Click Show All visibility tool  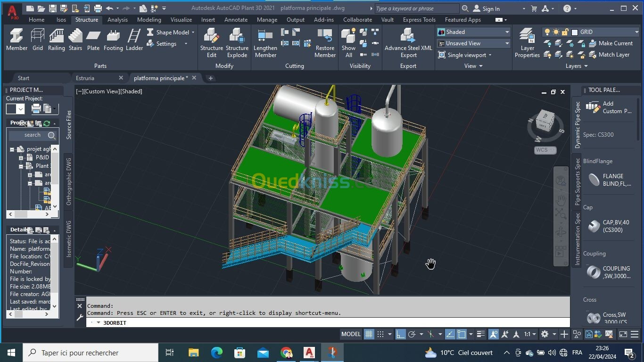(348, 43)
